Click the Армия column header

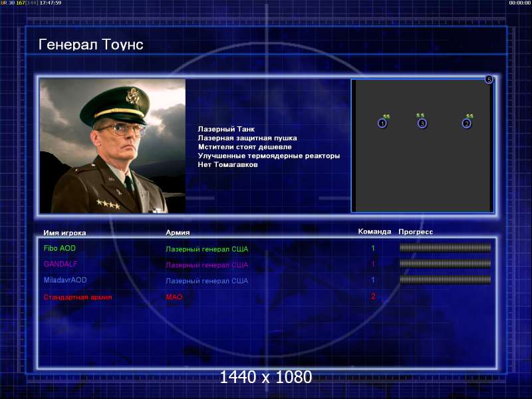[178, 232]
